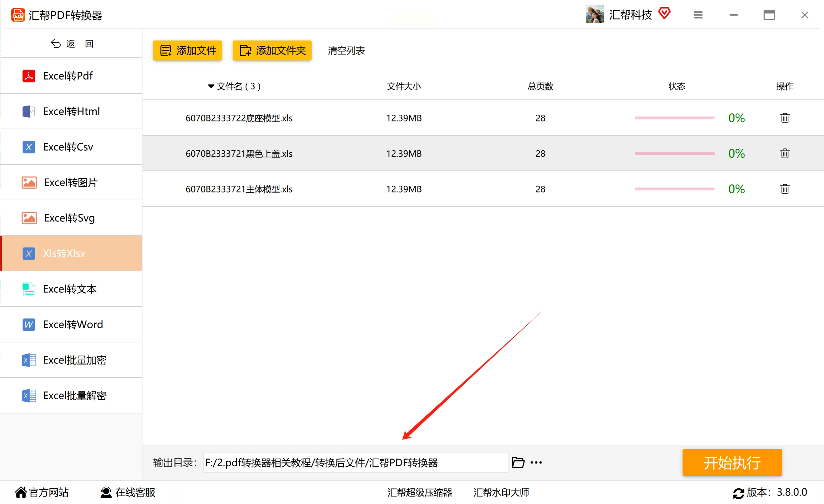Open the hamburger menu in title bar

[698, 15]
